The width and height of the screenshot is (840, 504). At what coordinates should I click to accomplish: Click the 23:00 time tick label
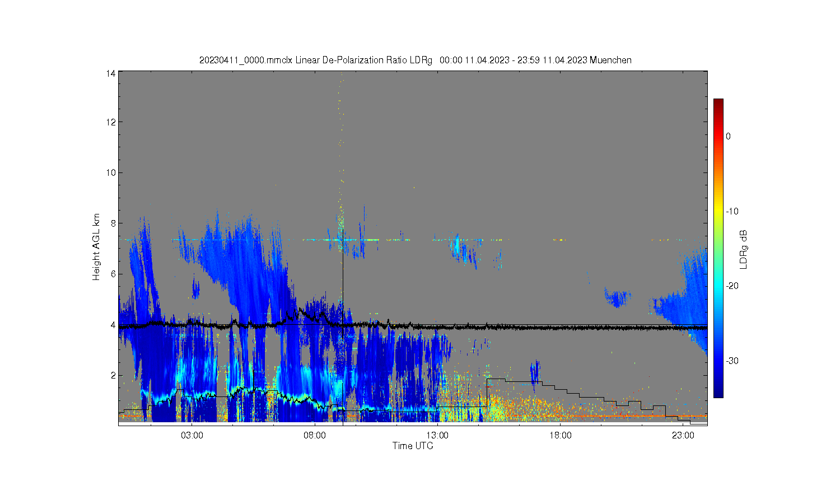683,435
